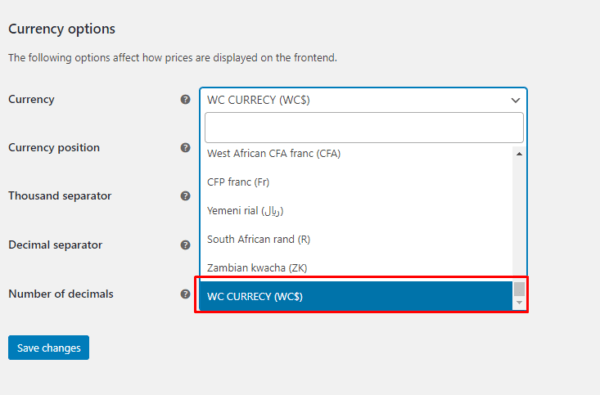Choose highlighted WC CURRECY (WC$) option

[356, 296]
